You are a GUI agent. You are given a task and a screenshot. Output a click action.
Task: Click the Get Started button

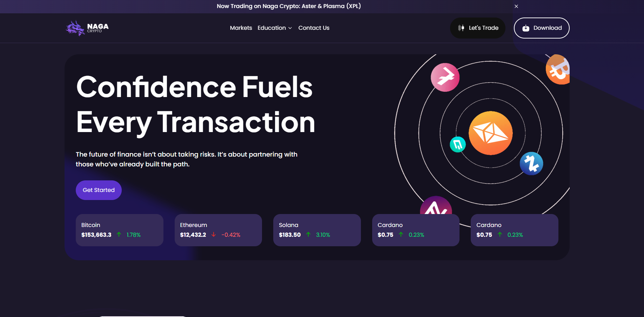pos(99,190)
